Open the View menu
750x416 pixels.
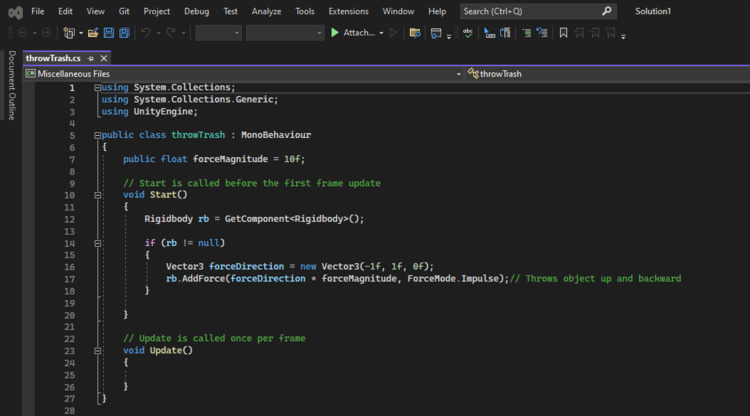tap(95, 11)
